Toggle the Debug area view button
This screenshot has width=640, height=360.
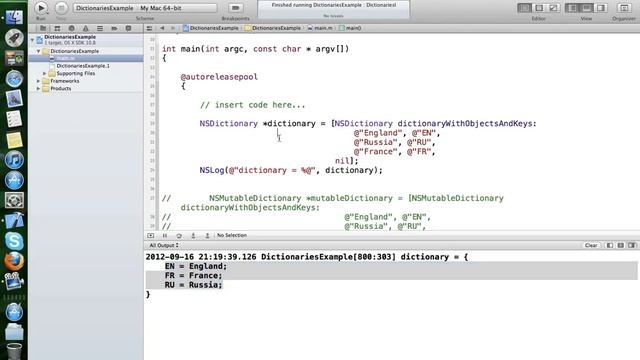pos(587,8)
